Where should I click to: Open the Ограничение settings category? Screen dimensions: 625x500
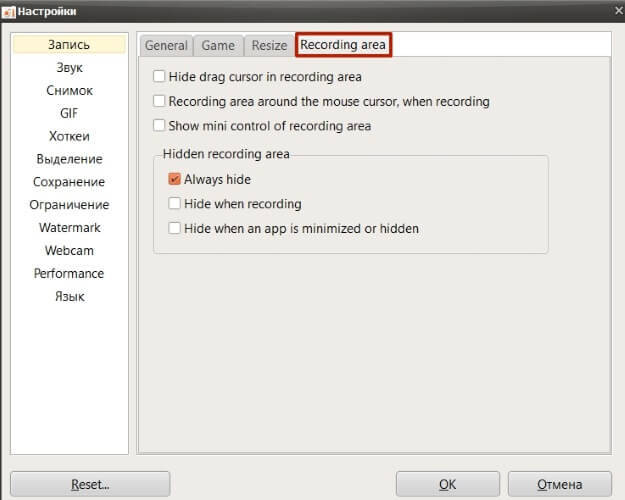(69, 205)
